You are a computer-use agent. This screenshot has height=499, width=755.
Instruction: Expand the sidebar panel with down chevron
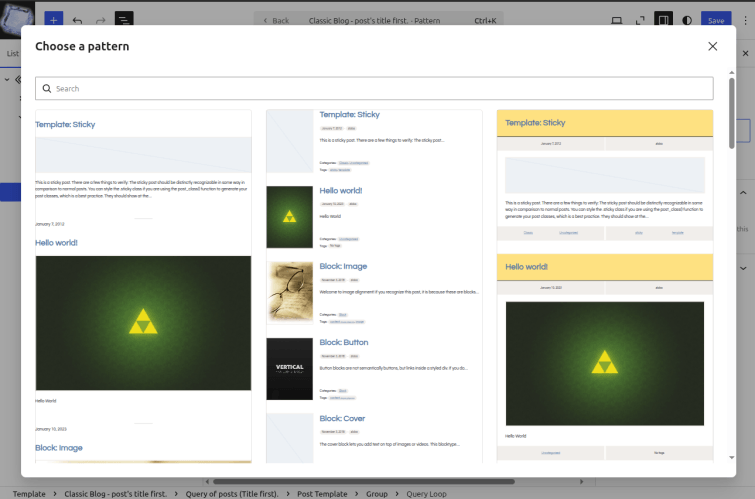point(743,268)
